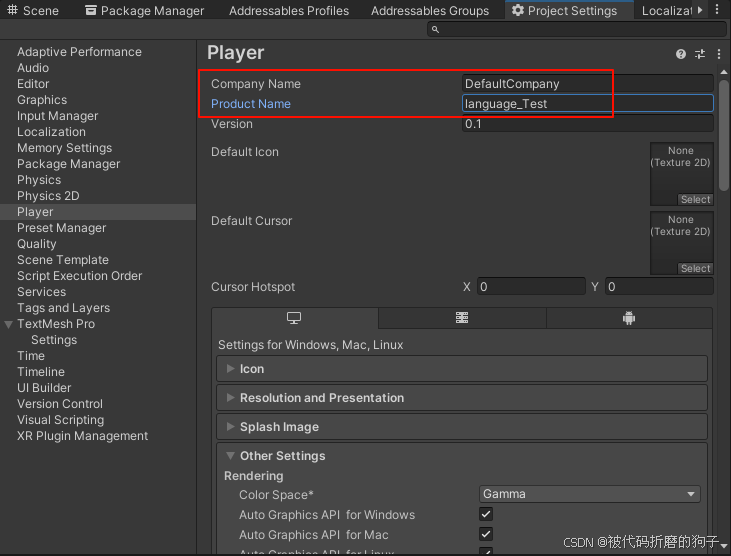Switch to the Scene tab
Viewport: 731px width, 556px height.
(33, 10)
